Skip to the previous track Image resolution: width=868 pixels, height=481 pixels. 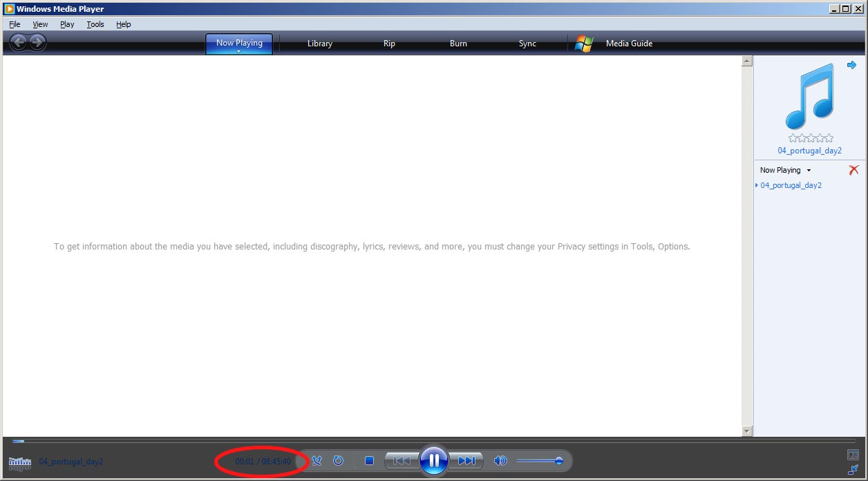click(x=402, y=460)
